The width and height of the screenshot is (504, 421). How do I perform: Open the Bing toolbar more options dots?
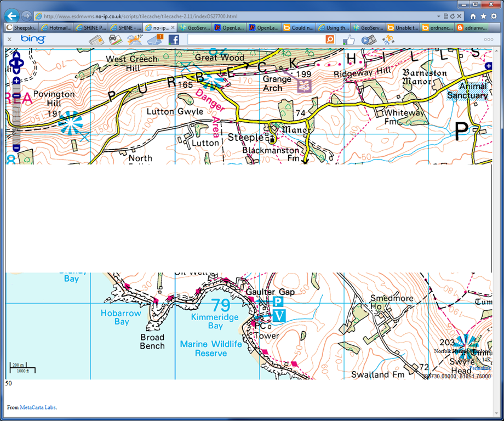pyautogui.click(x=489, y=39)
